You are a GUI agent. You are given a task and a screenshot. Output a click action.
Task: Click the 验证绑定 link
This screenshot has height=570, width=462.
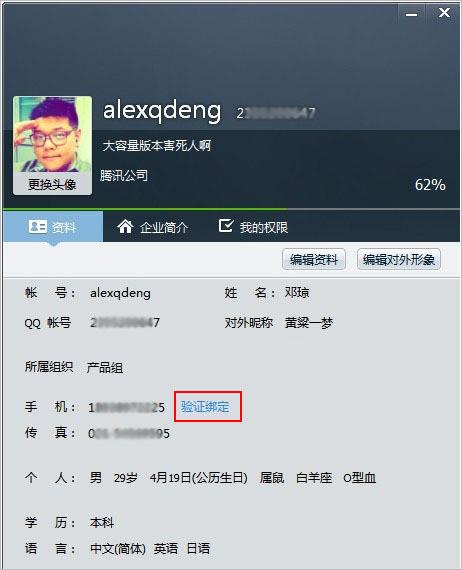[x=205, y=406]
